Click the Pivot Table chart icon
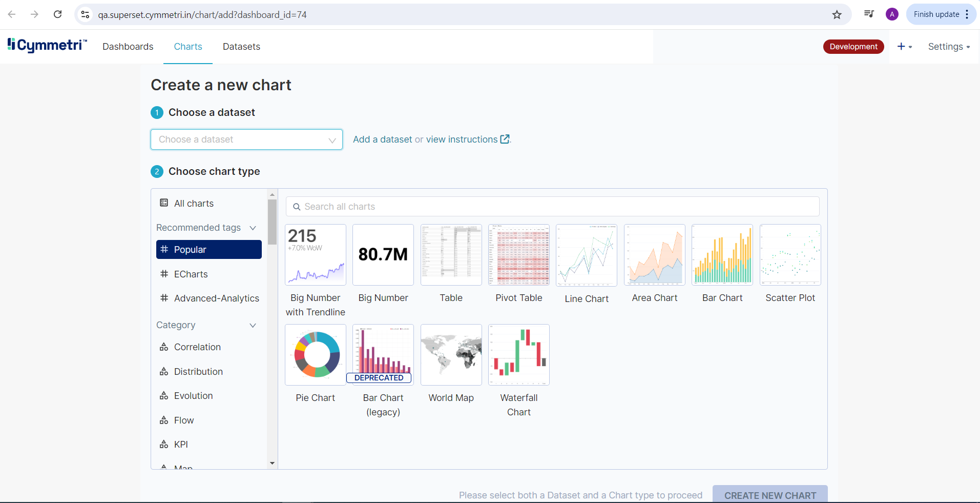 tap(518, 255)
